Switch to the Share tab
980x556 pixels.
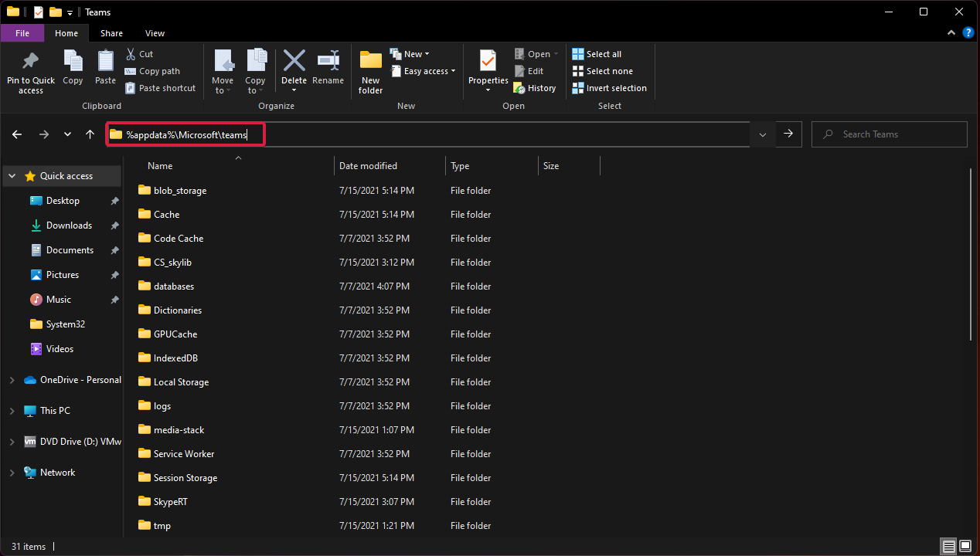111,33
